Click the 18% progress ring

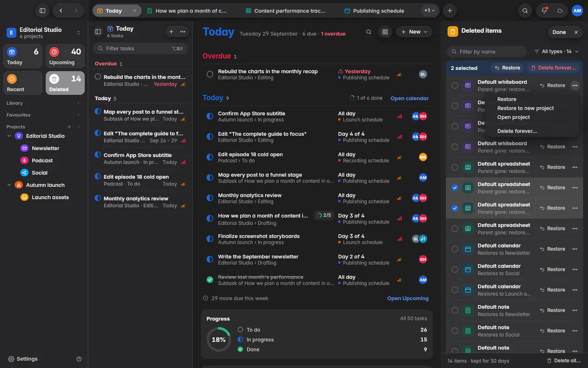click(218, 339)
